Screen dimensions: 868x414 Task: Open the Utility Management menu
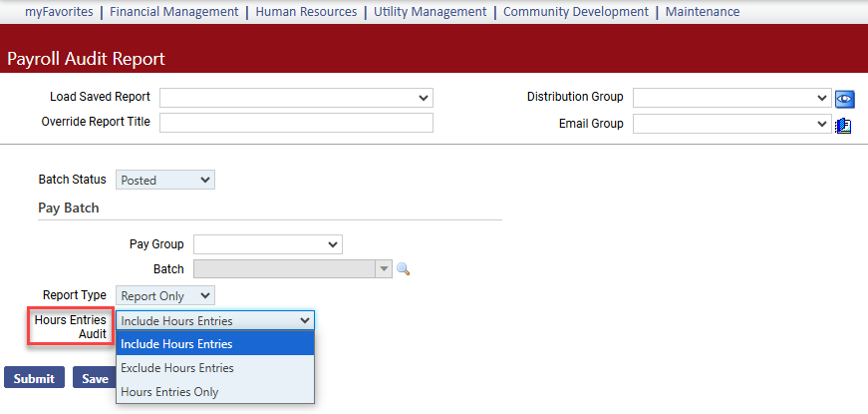[431, 12]
